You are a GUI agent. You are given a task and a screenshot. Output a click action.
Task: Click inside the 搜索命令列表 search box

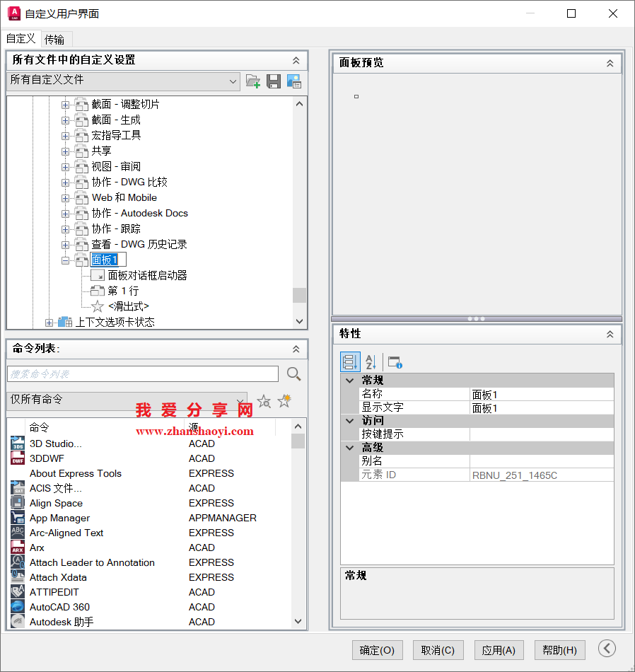point(141,373)
